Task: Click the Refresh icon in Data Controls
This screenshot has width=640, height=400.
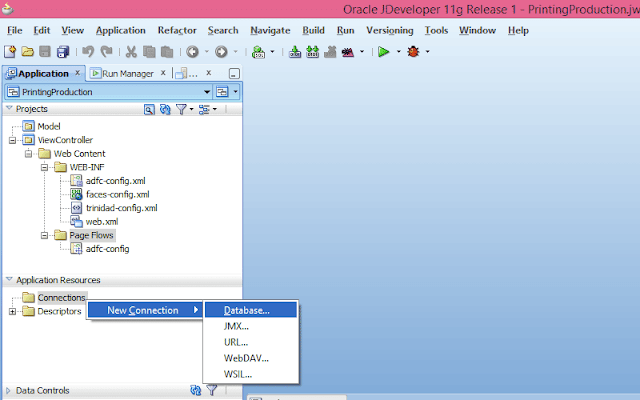Action: point(196,390)
